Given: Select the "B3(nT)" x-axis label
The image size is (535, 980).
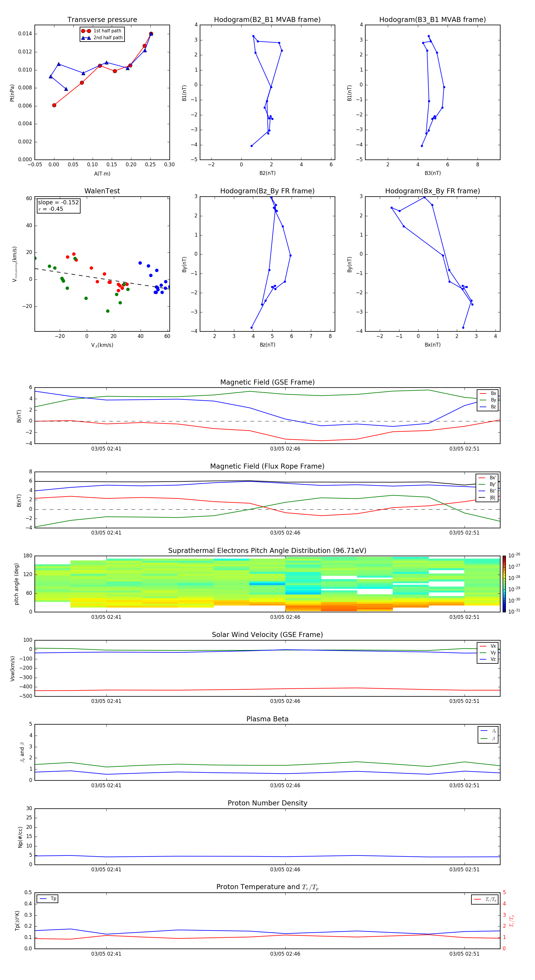Looking at the screenshot, I should pos(432,173).
